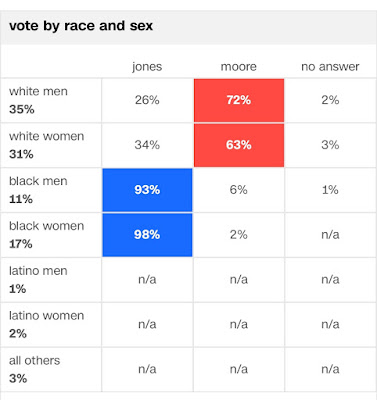Click the 34% Jones value for white women
Image resolution: width=377 pixels, height=400 pixels.
(147, 145)
